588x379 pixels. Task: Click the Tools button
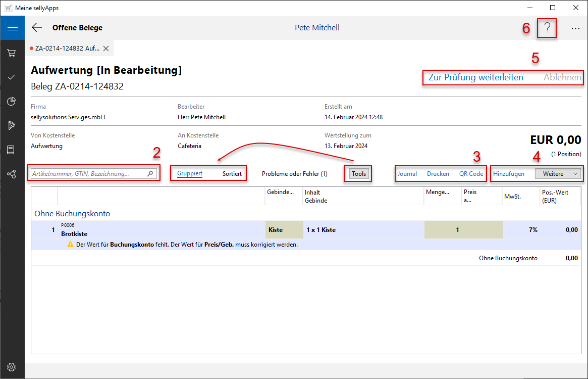pyautogui.click(x=359, y=173)
